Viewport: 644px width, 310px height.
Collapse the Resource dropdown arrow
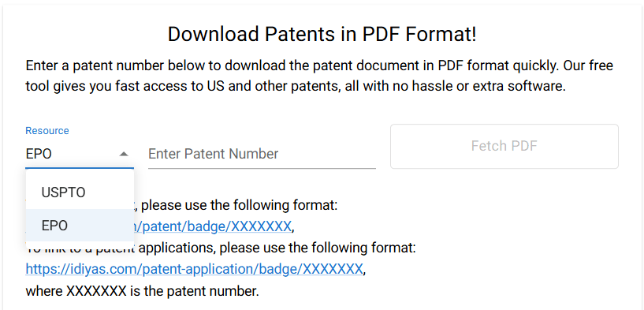click(124, 154)
